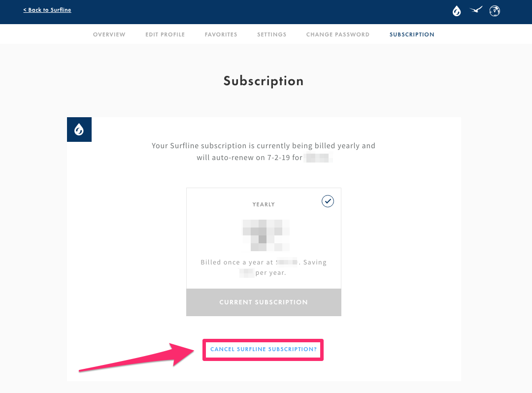Open the Settings tab
The image size is (532, 393).
[x=272, y=34]
